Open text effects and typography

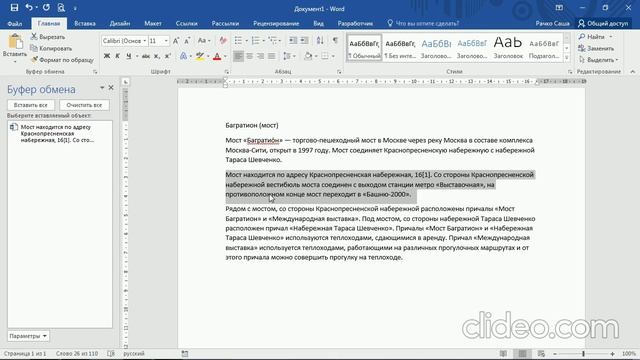coord(184,56)
